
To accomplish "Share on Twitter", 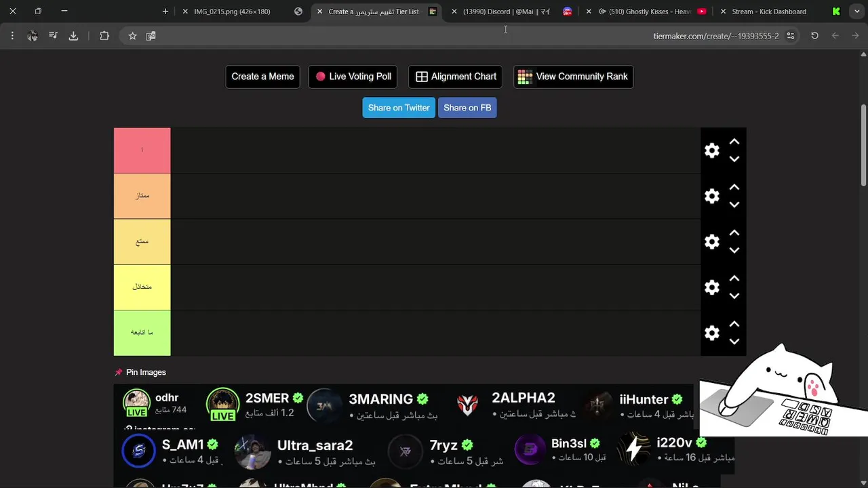I will [399, 108].
